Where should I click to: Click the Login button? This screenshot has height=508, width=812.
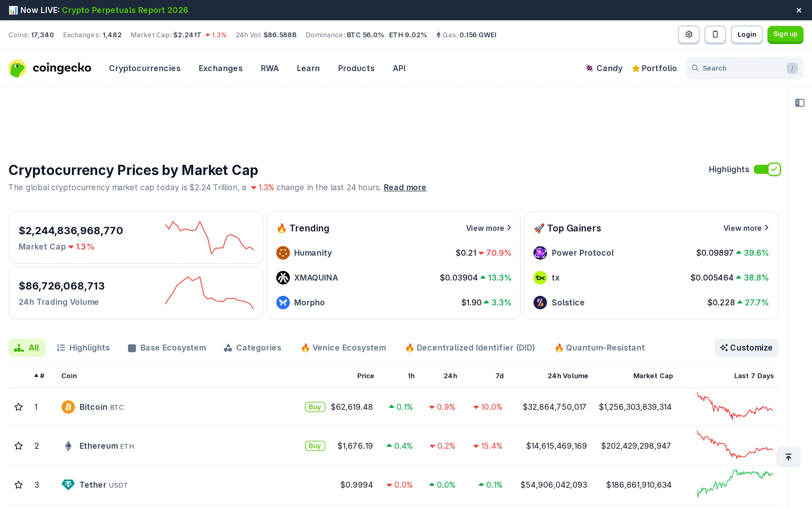[747, 35]
